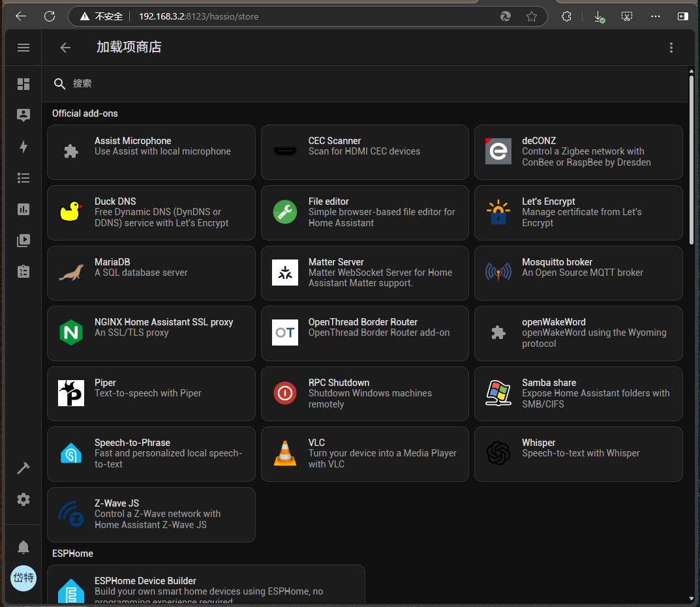Select the ESPHome Device Builder card
The image size is (700, 607).
click(x=205, y=585)
